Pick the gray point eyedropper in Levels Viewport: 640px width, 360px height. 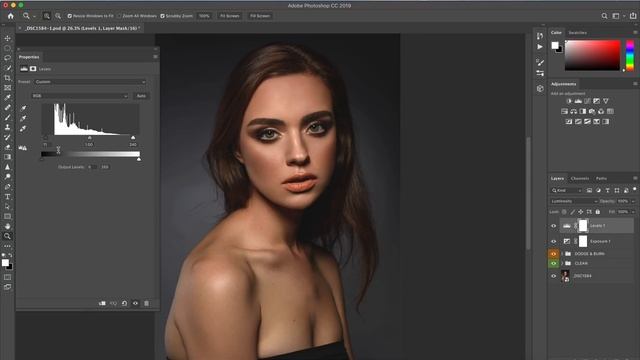(23, 118)
